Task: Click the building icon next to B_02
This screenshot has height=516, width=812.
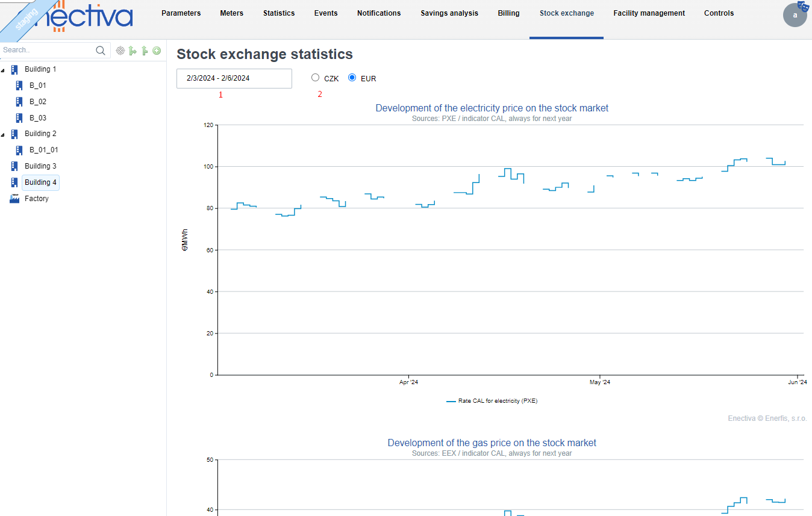Action: coord(19,102)
